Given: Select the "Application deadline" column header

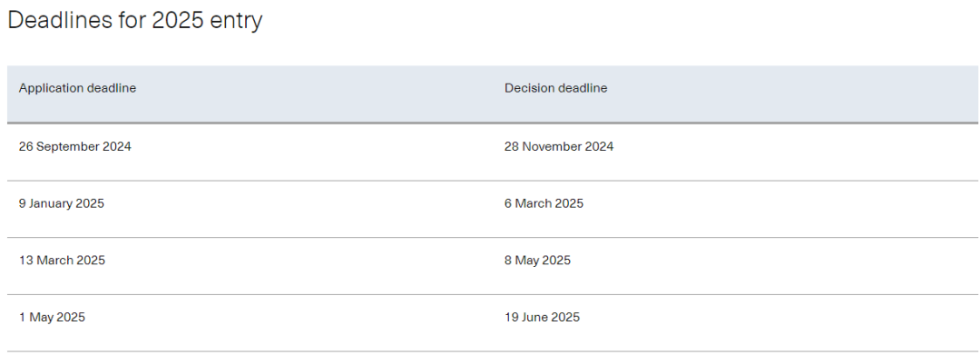Looking at the screenshot, I should coord(77,88).
